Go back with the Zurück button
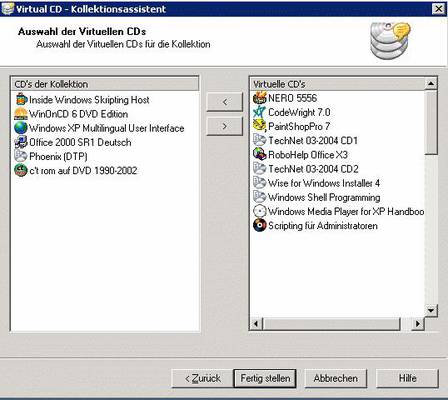Screen dimensions: 448x400 tap(203, 378)
